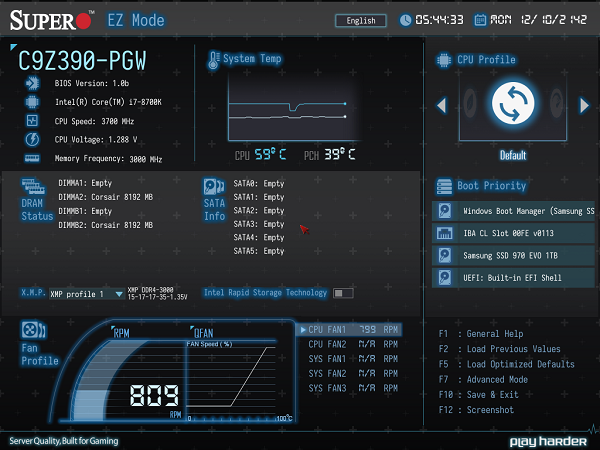Click the Intel Rapid Storage Technology label
The width and height of the screenshot is (600, 450).
[266, 293]
